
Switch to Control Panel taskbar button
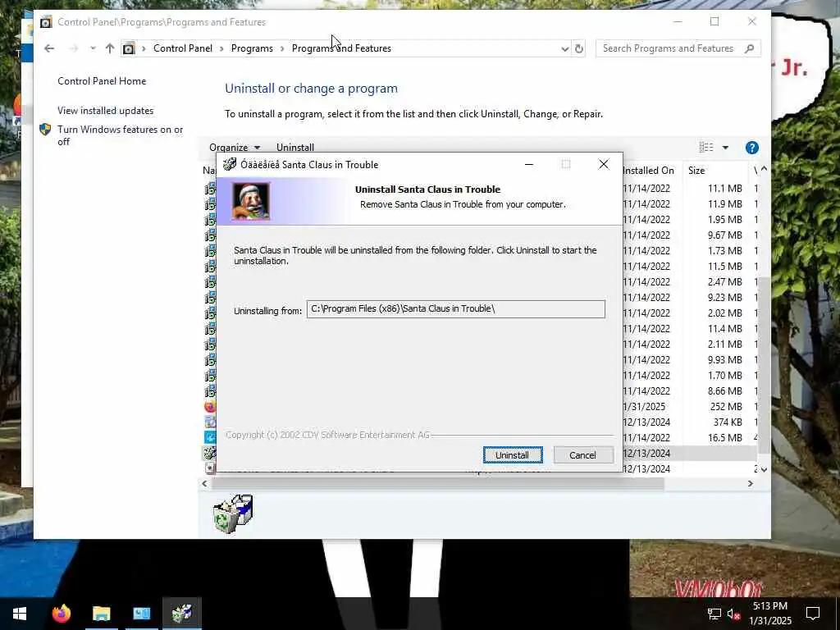click(x=141, y=614)
